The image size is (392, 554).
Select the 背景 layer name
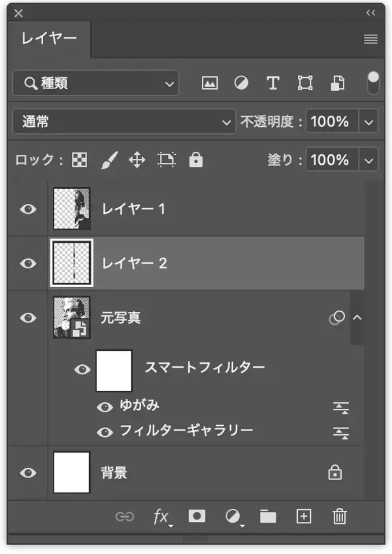tap(114, 473)
